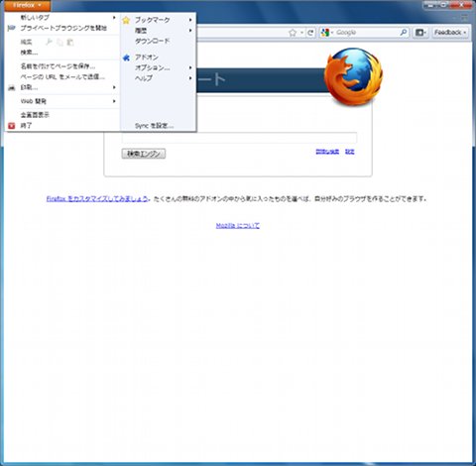Expand the オプション... submenu arrow
Image resolution: width=476 pixels, height=466 pixels.
tap(190, 67)
